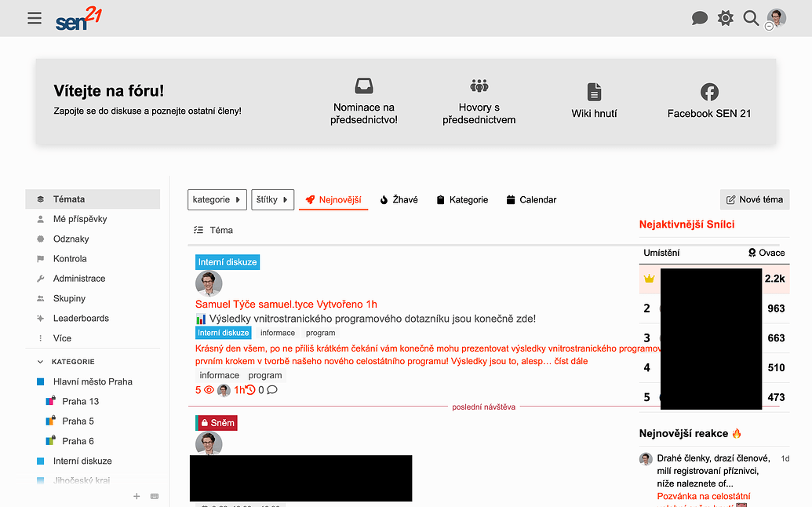Open the Leaderboards sidebar link

pos(81,318)
